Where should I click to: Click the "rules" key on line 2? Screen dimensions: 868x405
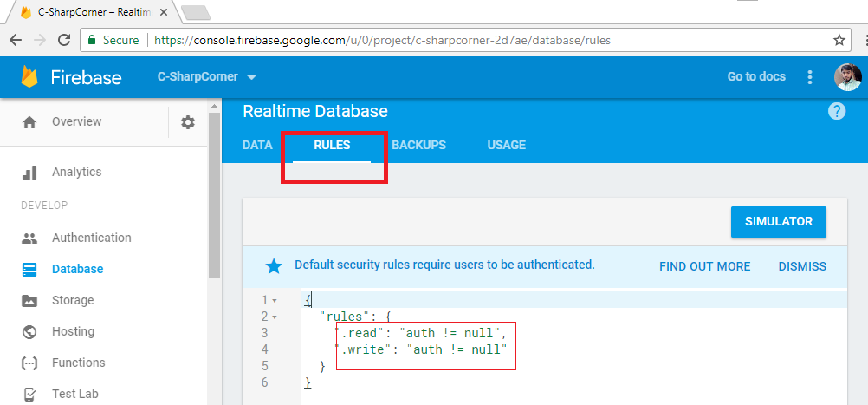click(x=344, y=317)
